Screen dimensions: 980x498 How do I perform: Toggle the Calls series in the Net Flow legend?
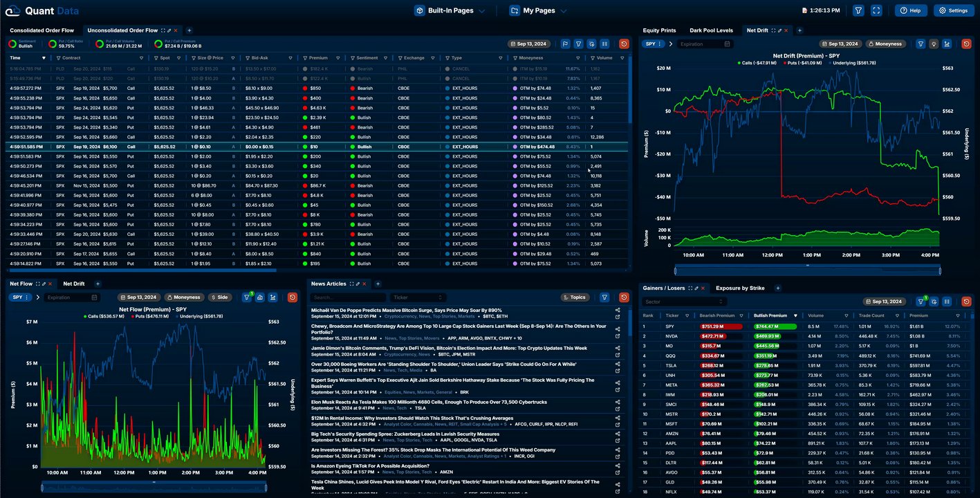pyautogui.click(x=104, y=317)
